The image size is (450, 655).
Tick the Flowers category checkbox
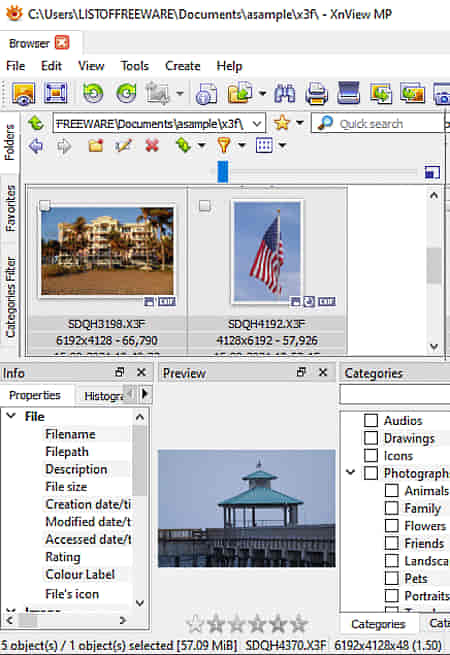[x=392, y=526]
